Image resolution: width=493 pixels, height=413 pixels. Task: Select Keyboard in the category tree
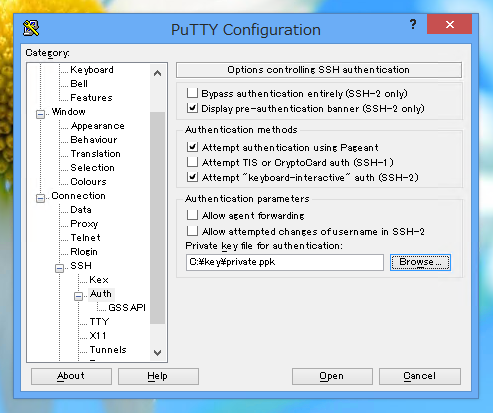coord(92,70)
